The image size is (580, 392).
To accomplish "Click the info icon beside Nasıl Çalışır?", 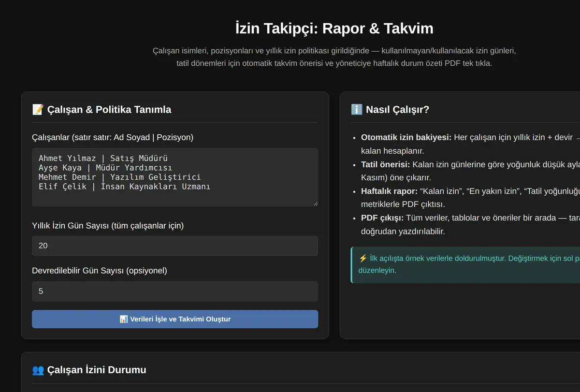I will click(x=356, y=110).
